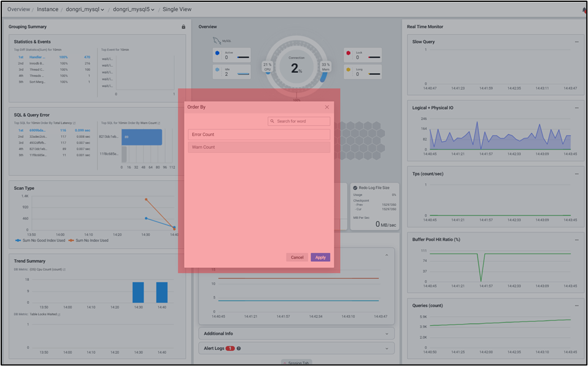Open the dongri_mysql5 instance dropdown

click(x=134, y=9)
